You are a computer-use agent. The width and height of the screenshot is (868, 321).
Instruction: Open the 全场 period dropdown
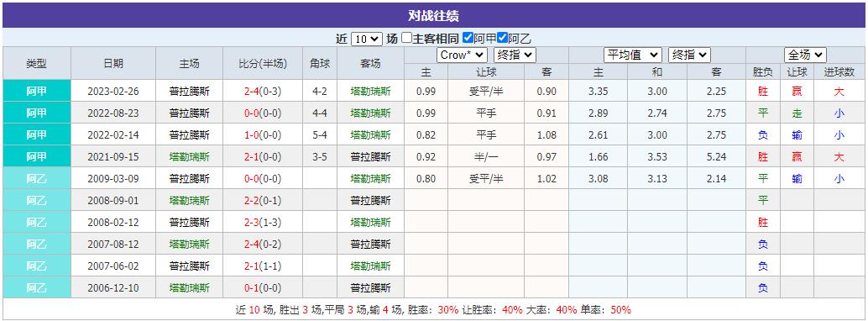pos(805,55)
